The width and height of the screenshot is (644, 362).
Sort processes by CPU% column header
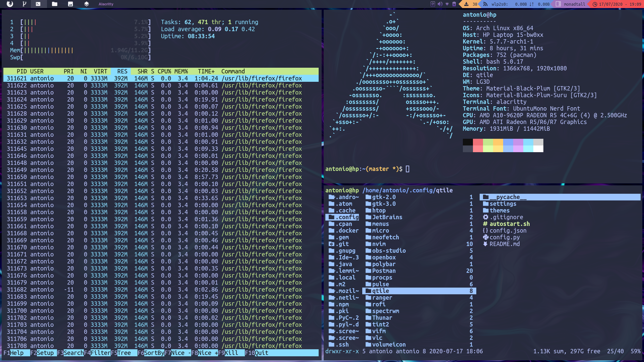point(164,71)
